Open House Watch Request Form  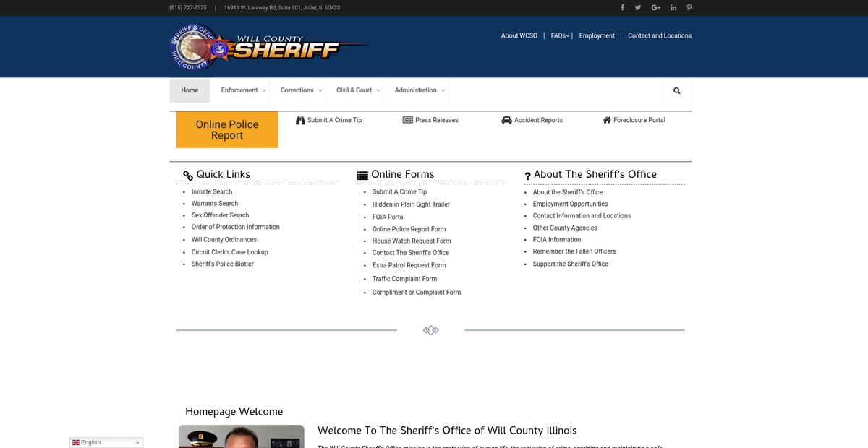(x=412, y=241)
